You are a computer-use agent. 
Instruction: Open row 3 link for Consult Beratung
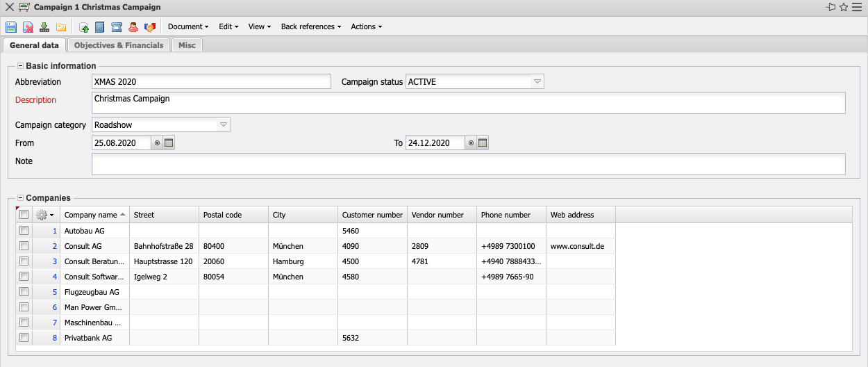(55, 261)
